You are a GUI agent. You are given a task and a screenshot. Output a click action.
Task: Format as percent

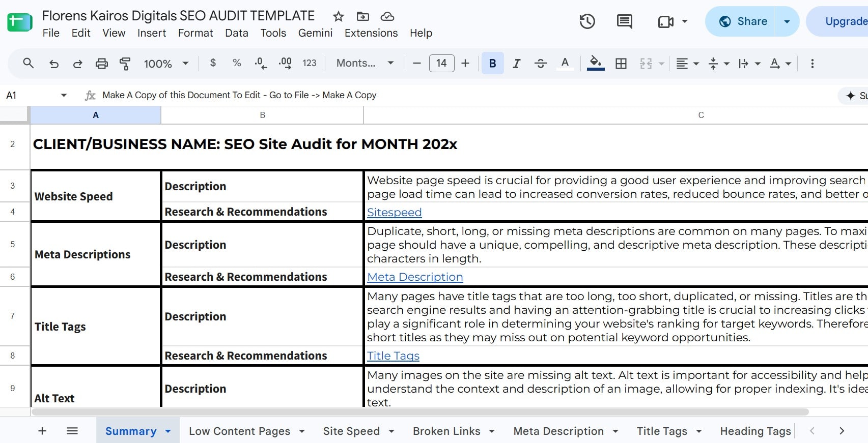(x=237, y=63)
